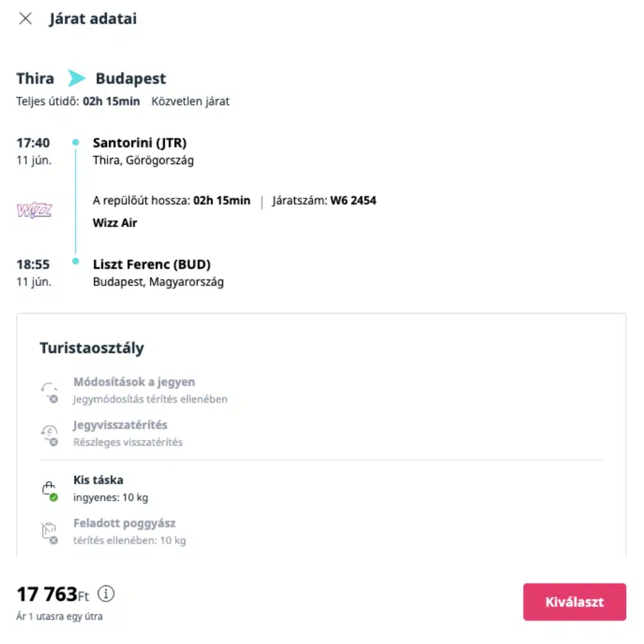Screen dimensions: 644x644
Task: Click the 17 763 Ft price
Action: tap(53, 594)
